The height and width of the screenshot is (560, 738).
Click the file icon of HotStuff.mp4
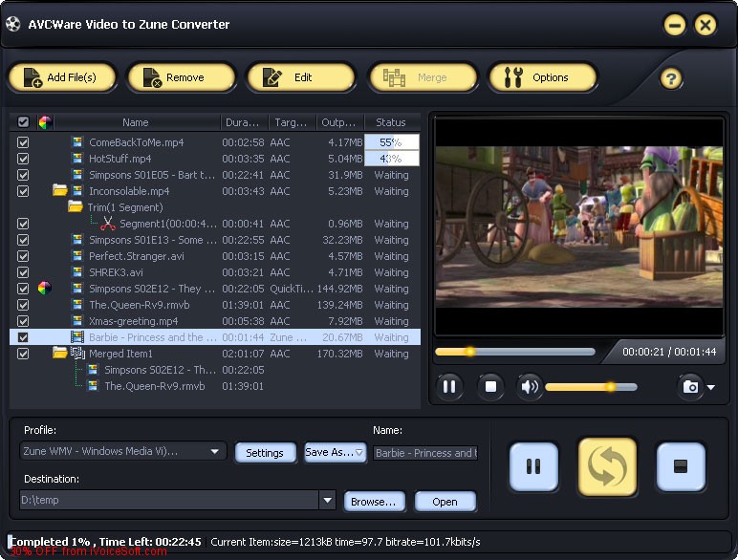[77, 158]
